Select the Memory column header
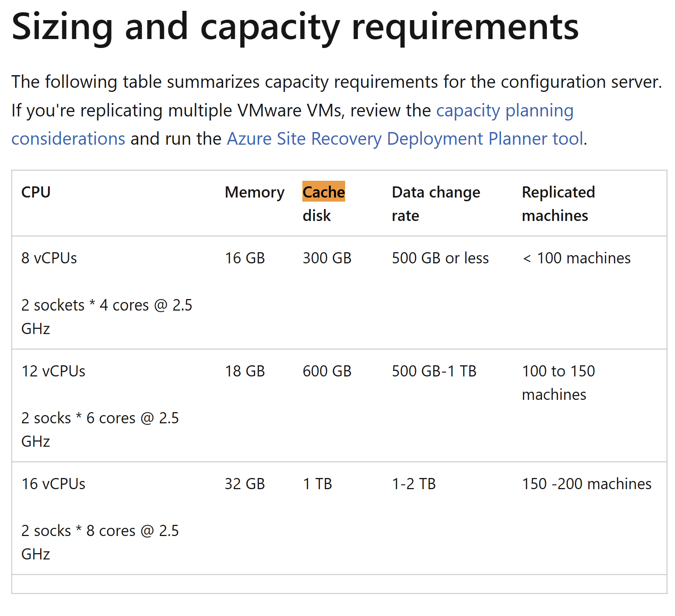This screenshot has height=616, width=675. click(254, 192)
